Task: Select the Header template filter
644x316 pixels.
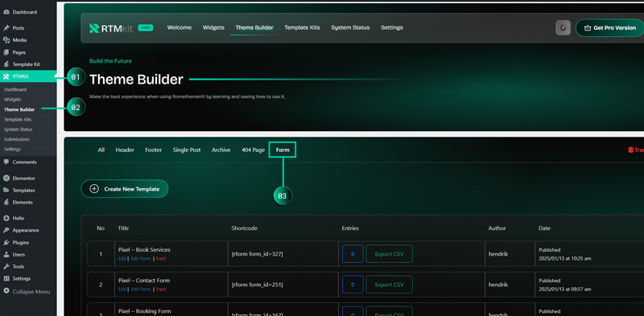Action: (125, 150)
